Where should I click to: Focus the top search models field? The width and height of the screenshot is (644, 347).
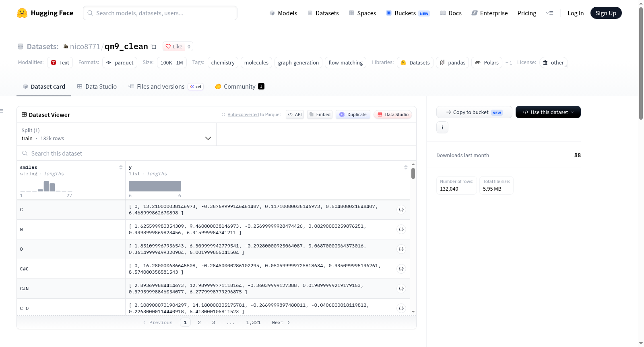click(160, 13)
